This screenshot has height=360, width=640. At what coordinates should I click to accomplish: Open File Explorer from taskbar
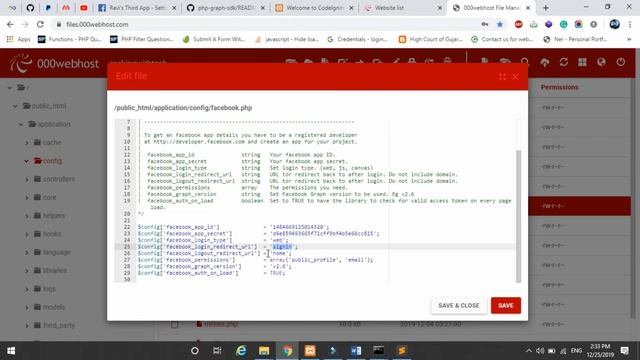pos(264,351)
